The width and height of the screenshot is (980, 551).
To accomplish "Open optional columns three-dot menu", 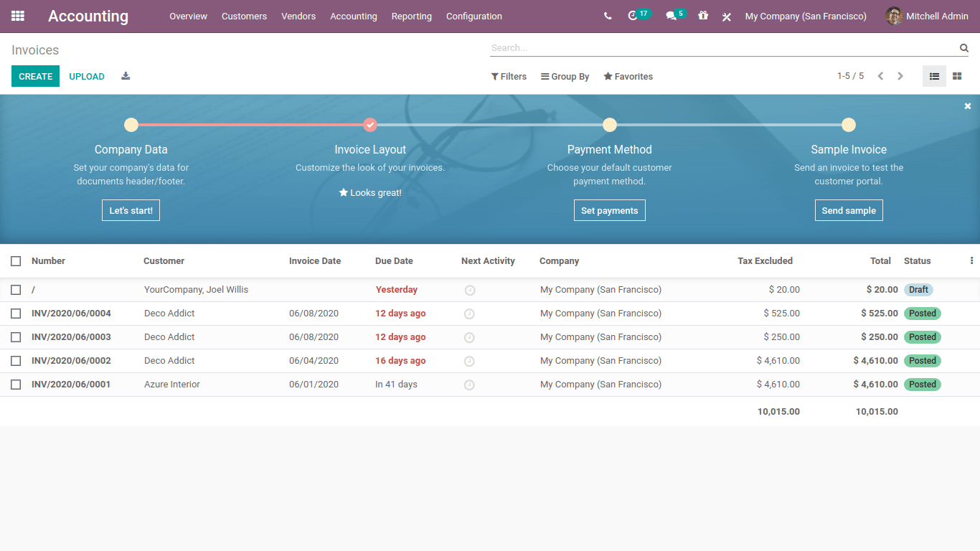I will pos(971,261).
